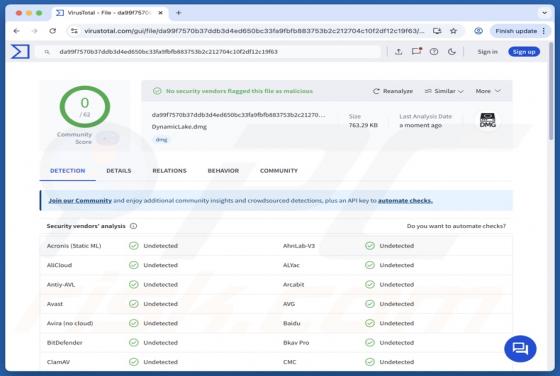Expand the Similar dropdown
Image resolution: width=560 pixels, height=376 pixels.
coord(444,91)
